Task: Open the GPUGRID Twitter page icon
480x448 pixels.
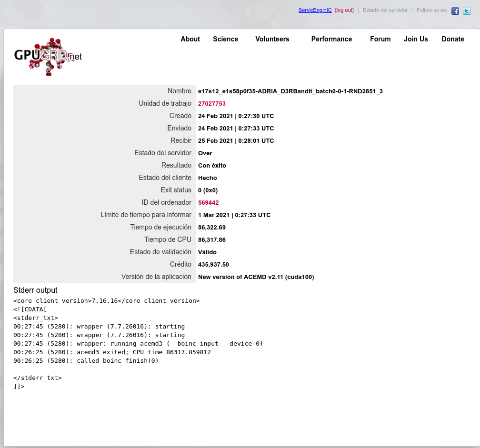Action: (467, 11)
